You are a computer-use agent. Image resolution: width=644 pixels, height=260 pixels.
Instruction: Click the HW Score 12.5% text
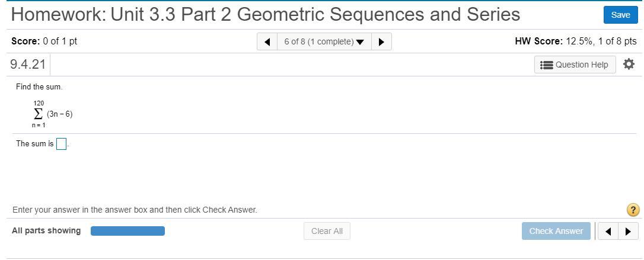point(575,41)
